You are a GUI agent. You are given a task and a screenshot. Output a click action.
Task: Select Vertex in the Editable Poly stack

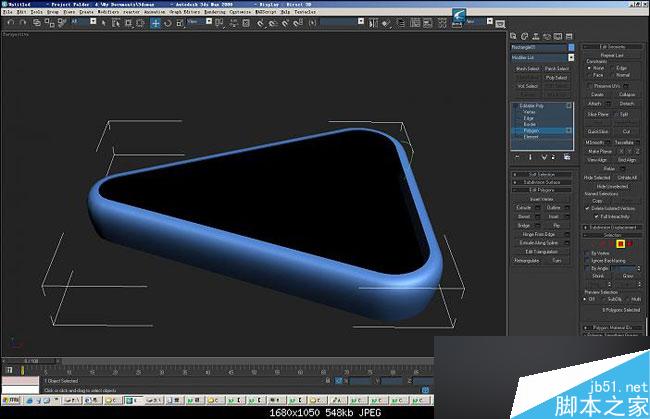pyautogui.click(x=529, y=111)
